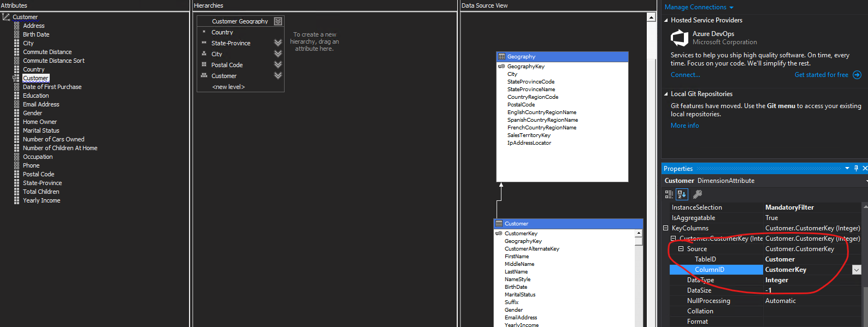Switch Properties to Categorized view
The width and height of the screenshot is (868, 327).
click(669, 194)
